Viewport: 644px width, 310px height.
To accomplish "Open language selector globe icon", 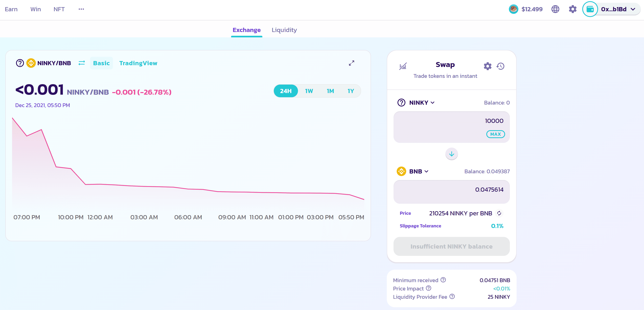I will (x=555, y=9).
